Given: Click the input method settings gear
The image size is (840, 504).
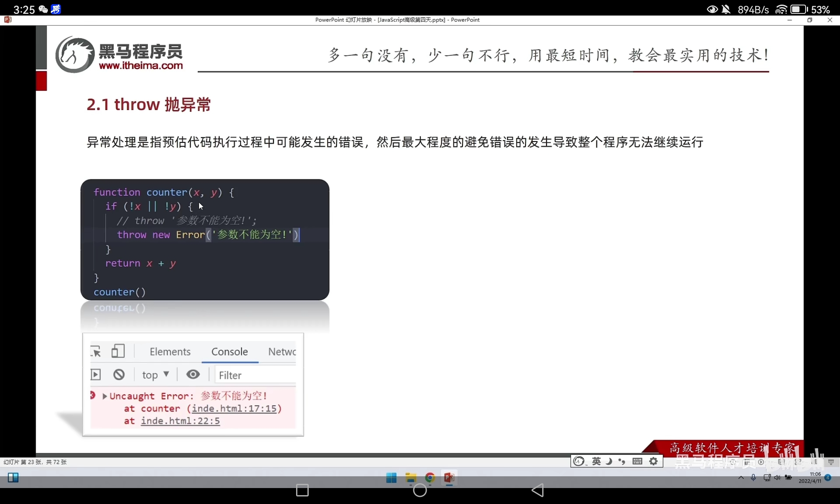Looking at the screenshot, I should point(654,461).
